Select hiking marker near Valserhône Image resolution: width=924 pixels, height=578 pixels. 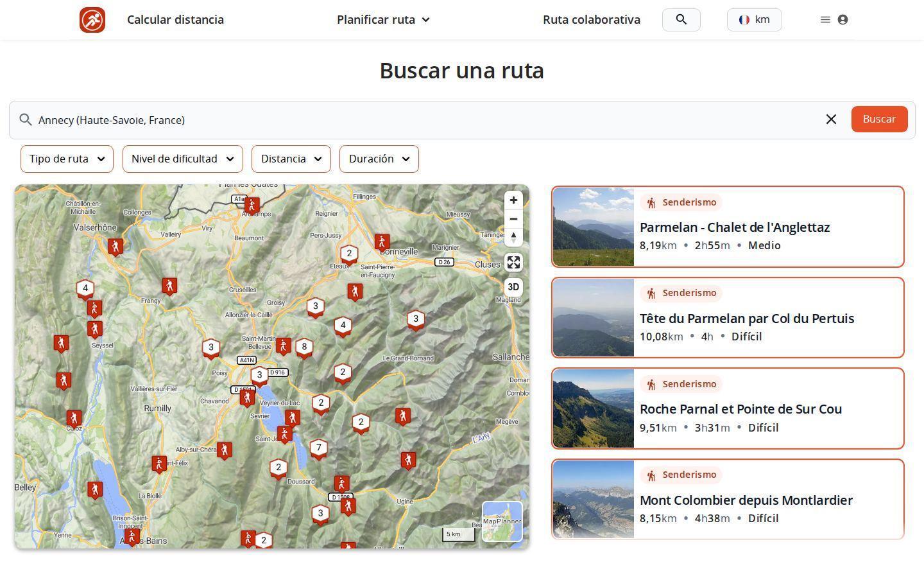[x=116, y=247]
